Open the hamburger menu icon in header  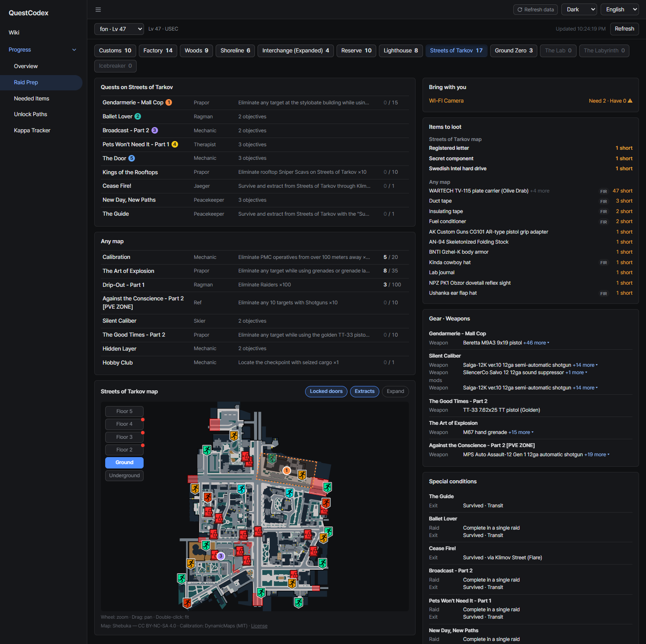98,10
